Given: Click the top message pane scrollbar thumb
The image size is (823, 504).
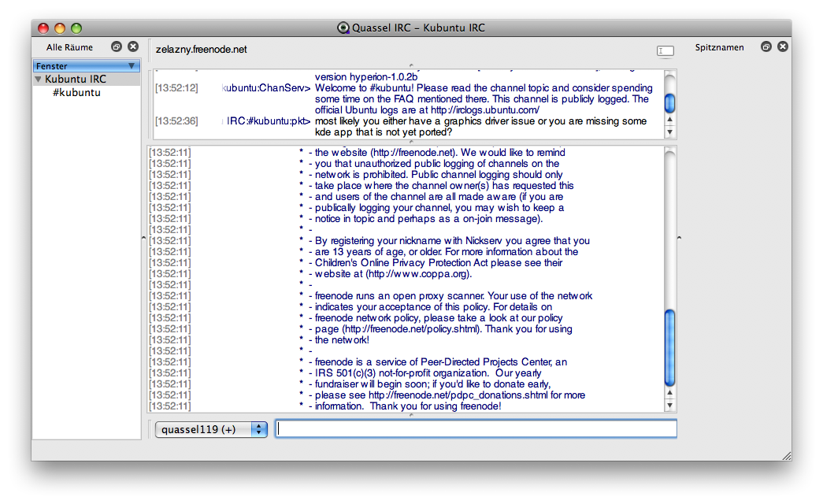Looking at the screenshot, I should point(669,103).
